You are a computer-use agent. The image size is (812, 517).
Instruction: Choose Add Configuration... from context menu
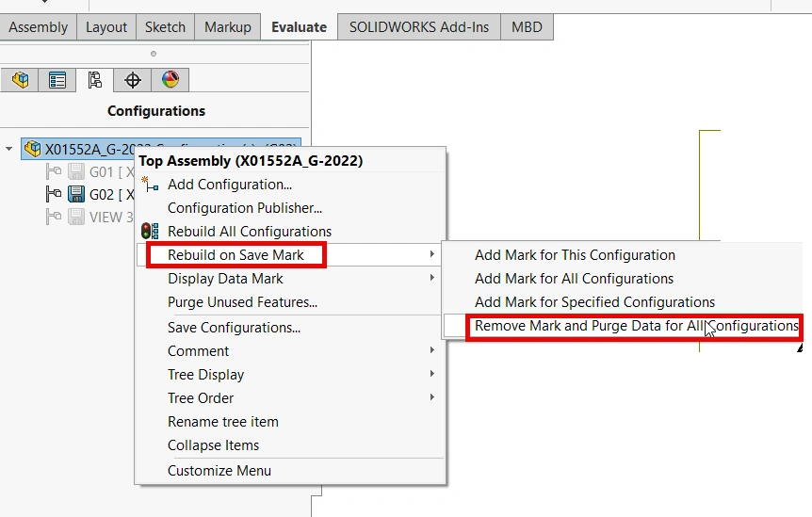click(290, 185)
